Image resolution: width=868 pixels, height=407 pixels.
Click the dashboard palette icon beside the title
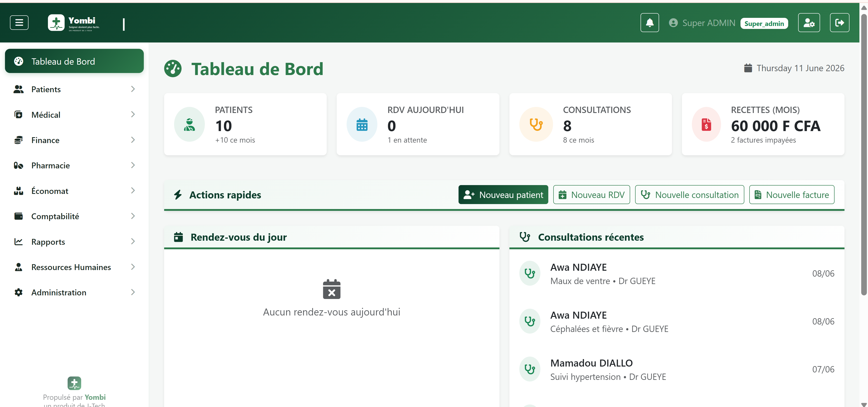173,69
